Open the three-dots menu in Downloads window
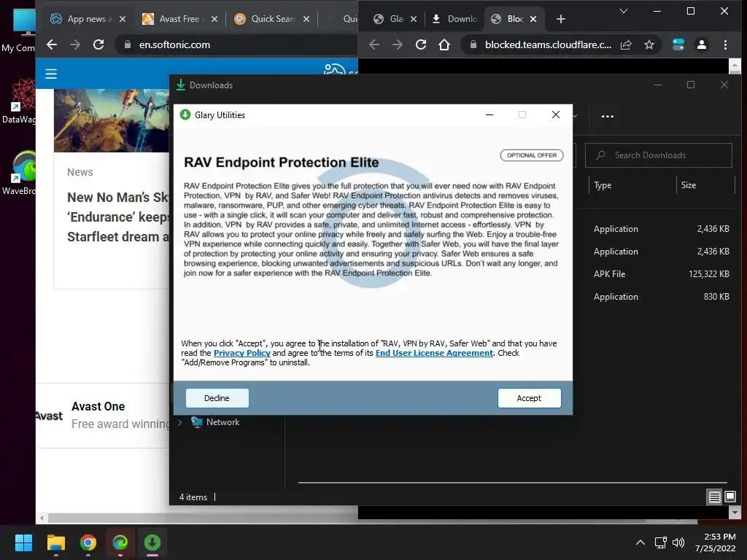 pos(608,116)
